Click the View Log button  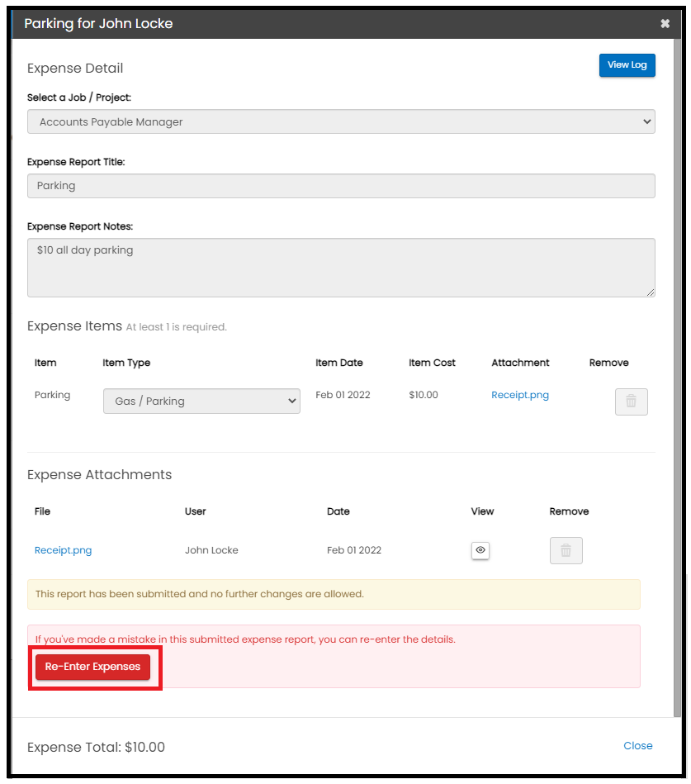[627, 65]
